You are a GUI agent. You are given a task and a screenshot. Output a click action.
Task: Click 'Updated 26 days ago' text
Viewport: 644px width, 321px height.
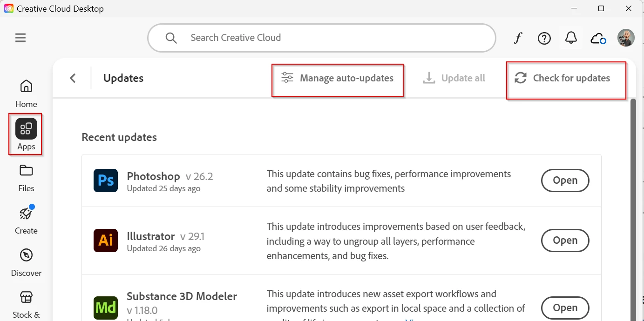click(x=163, y=248)
